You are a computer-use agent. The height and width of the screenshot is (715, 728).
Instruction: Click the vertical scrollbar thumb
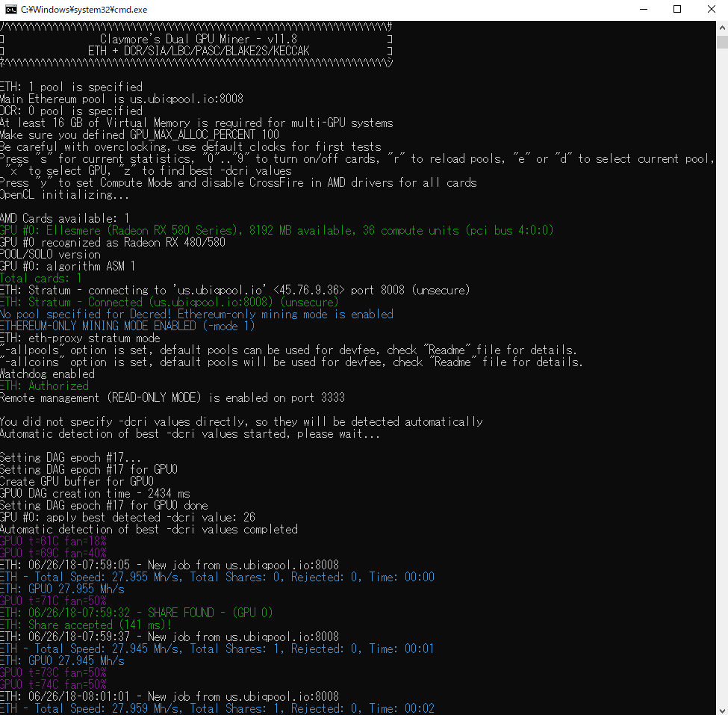(x=722, y=42)
